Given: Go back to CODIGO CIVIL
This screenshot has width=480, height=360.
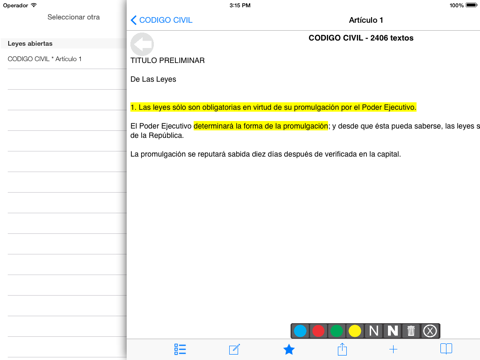Looking at the screenshot, I should pyautogui.click(x=162, y=20).
